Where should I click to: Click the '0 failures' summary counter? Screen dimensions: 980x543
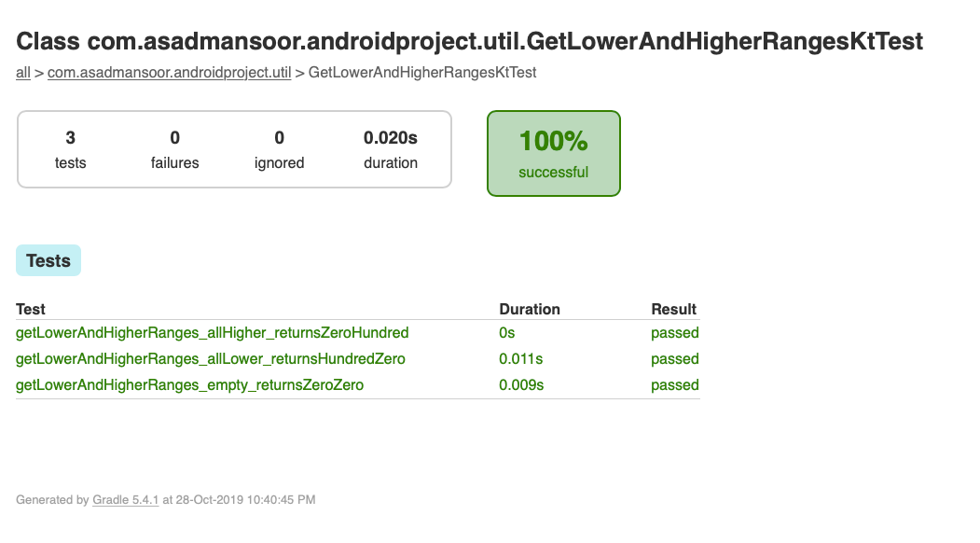174,149
